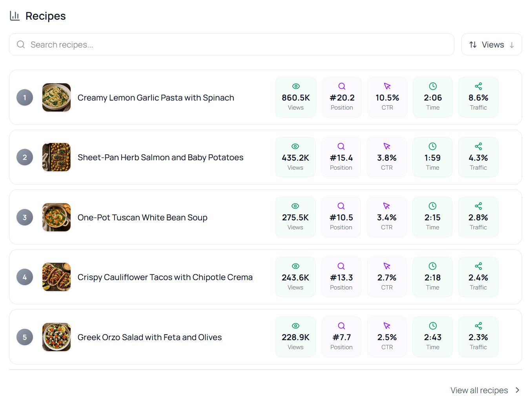Click the Sheet-Pan Herb Salmon recipe title
Viewport: 532px width, 403px height.
160,157
